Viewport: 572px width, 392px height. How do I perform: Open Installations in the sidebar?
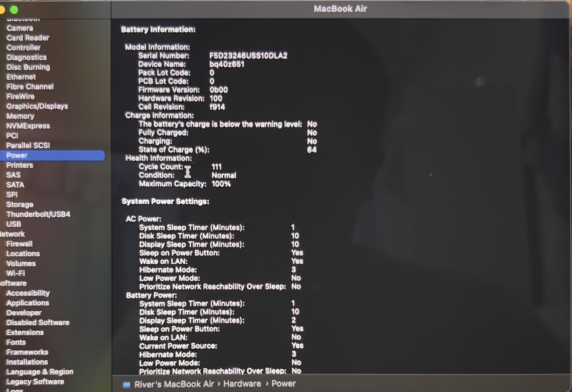point(27,362)
